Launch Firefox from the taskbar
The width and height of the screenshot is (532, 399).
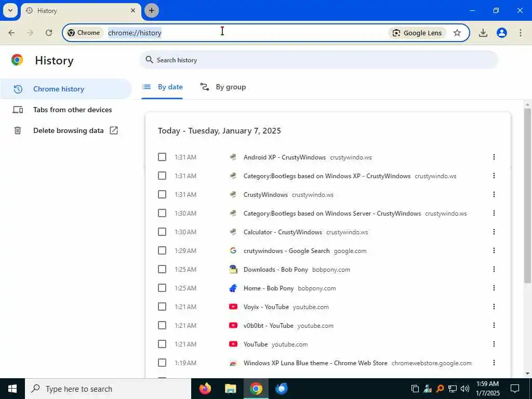pyautogui.click(x=205, y=389)
